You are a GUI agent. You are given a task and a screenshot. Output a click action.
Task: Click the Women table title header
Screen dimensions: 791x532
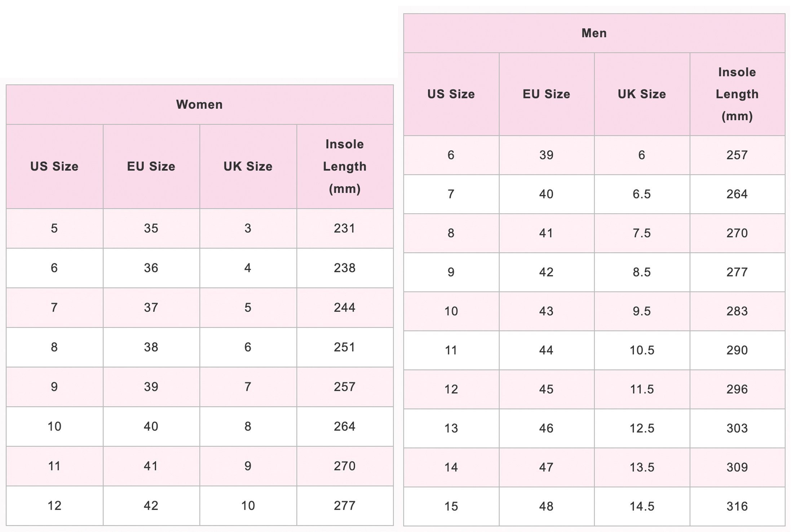tap(199, 105)
